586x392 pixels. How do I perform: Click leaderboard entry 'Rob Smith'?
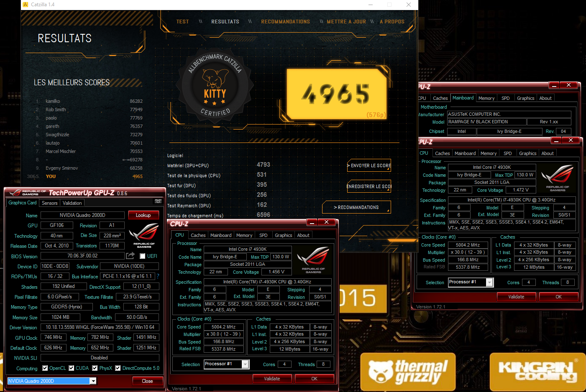tap(56, 109)
